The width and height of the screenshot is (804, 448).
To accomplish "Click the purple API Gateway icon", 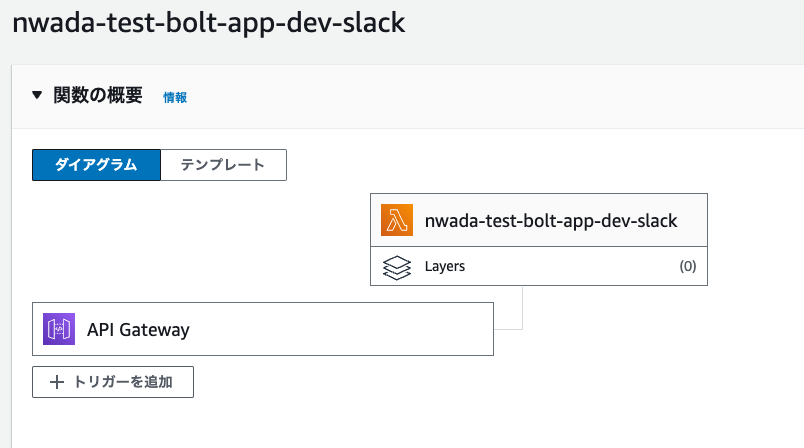I will click(x=59, y=329).
